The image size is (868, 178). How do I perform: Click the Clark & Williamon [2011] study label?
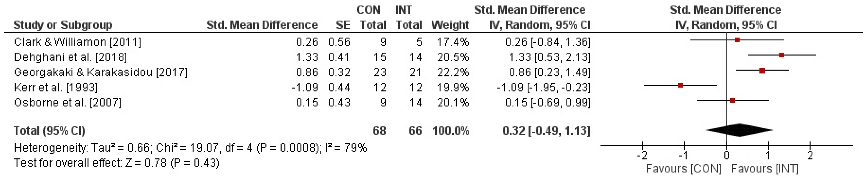78,42
